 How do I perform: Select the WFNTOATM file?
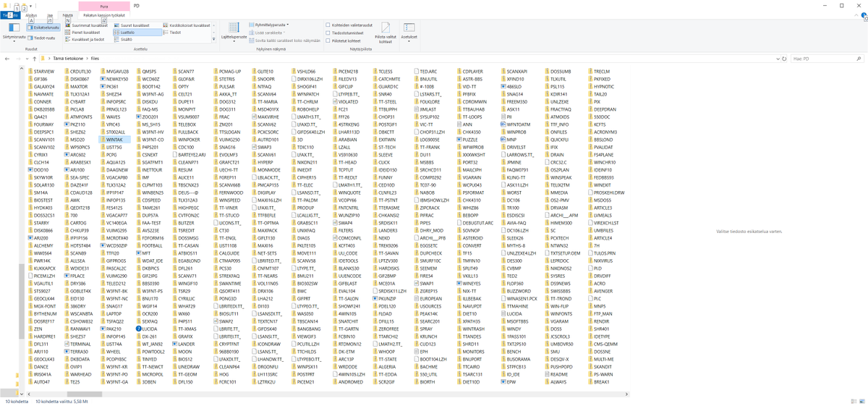point(515,124)
